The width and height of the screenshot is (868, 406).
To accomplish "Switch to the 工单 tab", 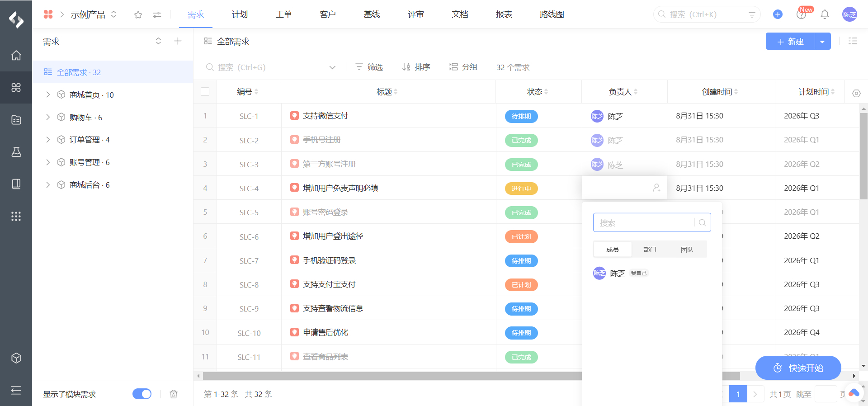I will 284,14.
